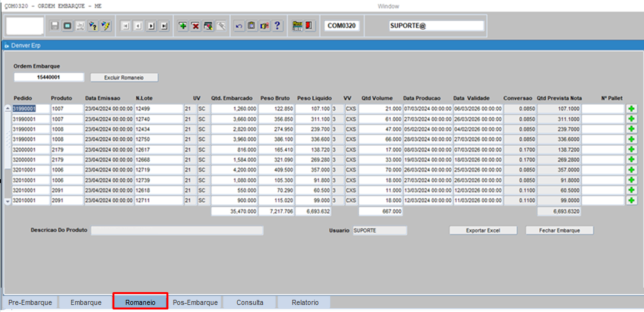The image size is (644, 312).
Task: Select the Romaneio tab
Action: [x=141, y=302]
